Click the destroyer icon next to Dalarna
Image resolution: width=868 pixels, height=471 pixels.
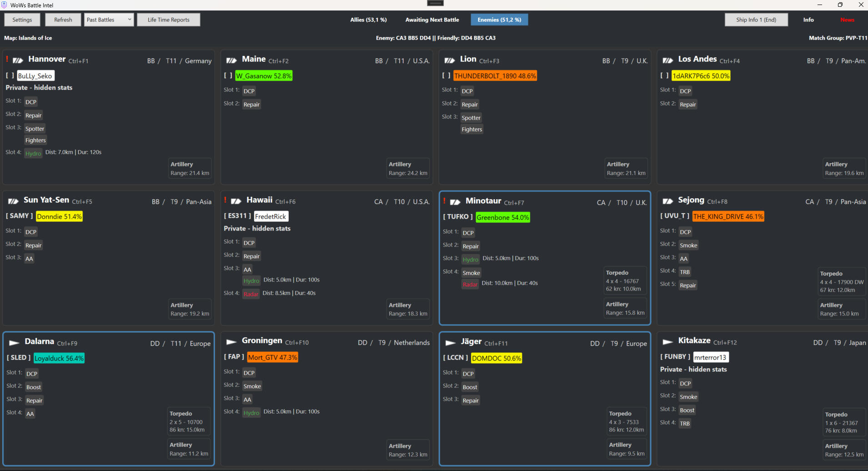click(14, 343)
